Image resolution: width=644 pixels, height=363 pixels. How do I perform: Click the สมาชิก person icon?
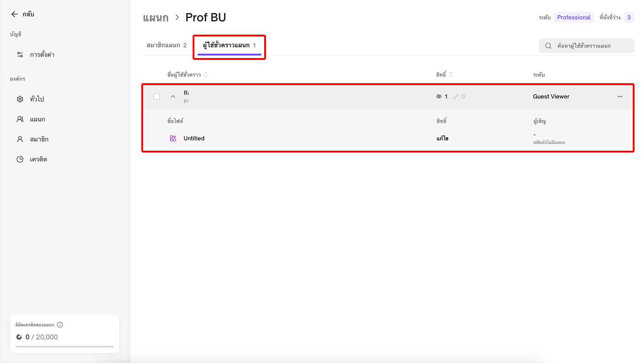pos(20,139)
